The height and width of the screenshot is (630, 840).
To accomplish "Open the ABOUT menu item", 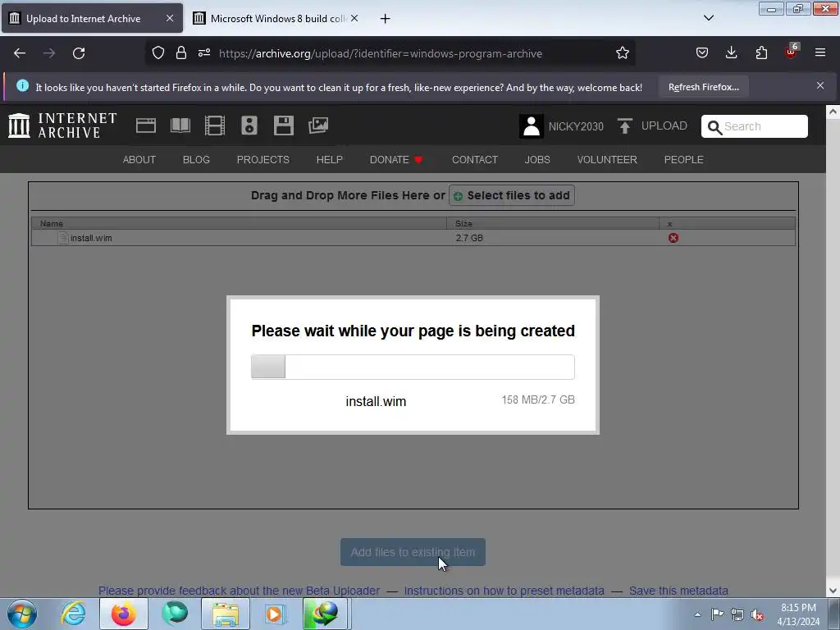I will (x=139, y=160).
